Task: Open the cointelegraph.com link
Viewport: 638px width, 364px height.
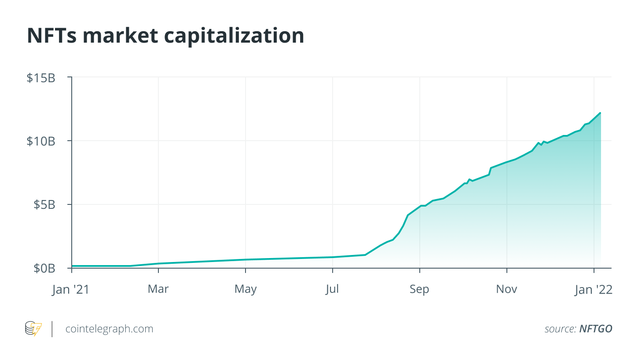Action: (x=109, y=329)
